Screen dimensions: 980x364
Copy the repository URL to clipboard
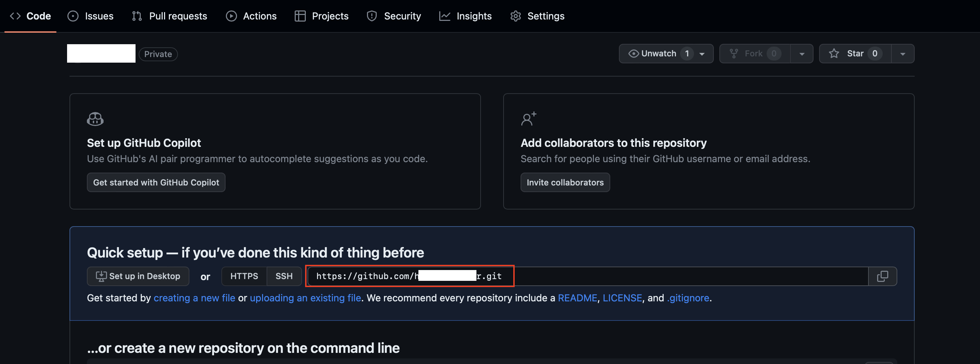pos(883,276)
